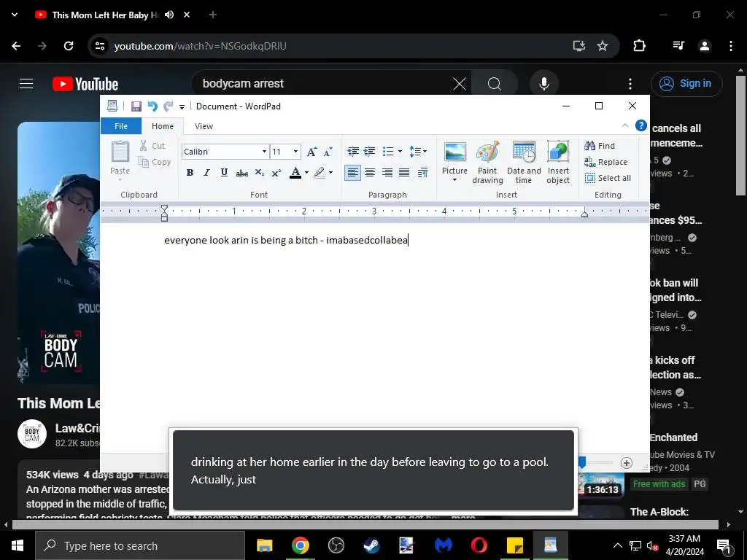The height and width of the screenshot is (560, 747).
Task: Open the File menu in WordPad
Action: tap(121, 126)
